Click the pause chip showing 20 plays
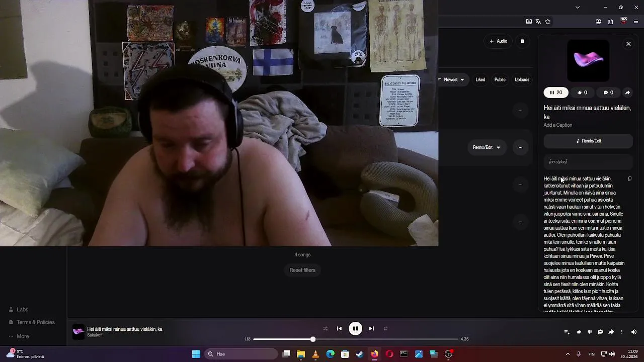 point(556,93)
